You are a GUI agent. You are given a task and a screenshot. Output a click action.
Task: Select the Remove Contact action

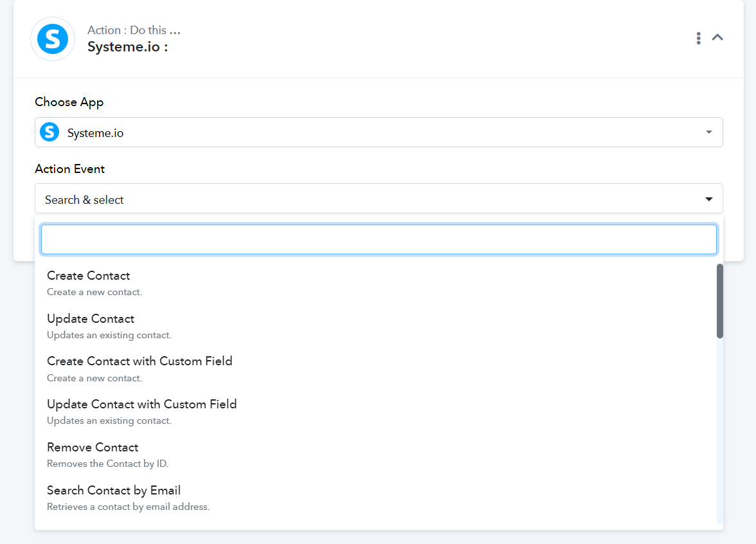379,455
